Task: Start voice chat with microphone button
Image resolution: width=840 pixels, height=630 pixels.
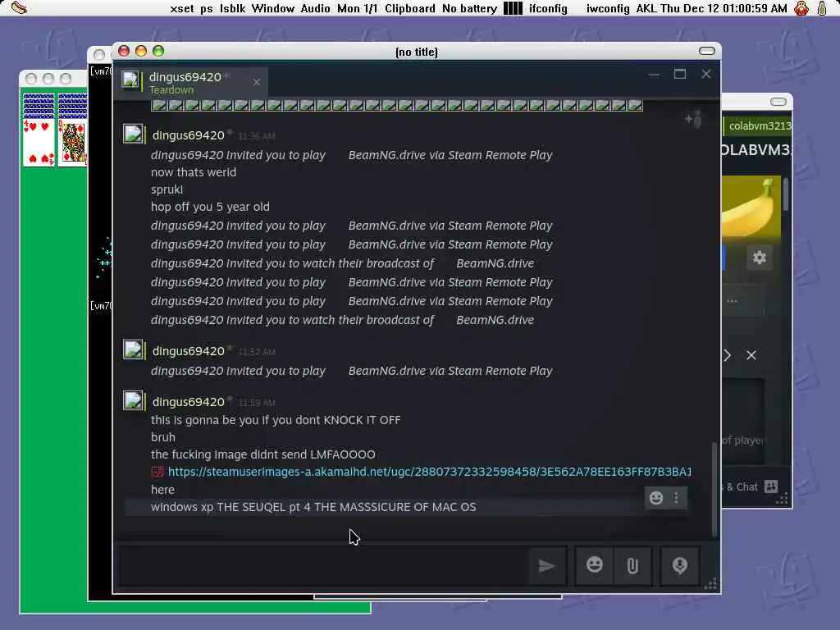Action: click(680, 566)
